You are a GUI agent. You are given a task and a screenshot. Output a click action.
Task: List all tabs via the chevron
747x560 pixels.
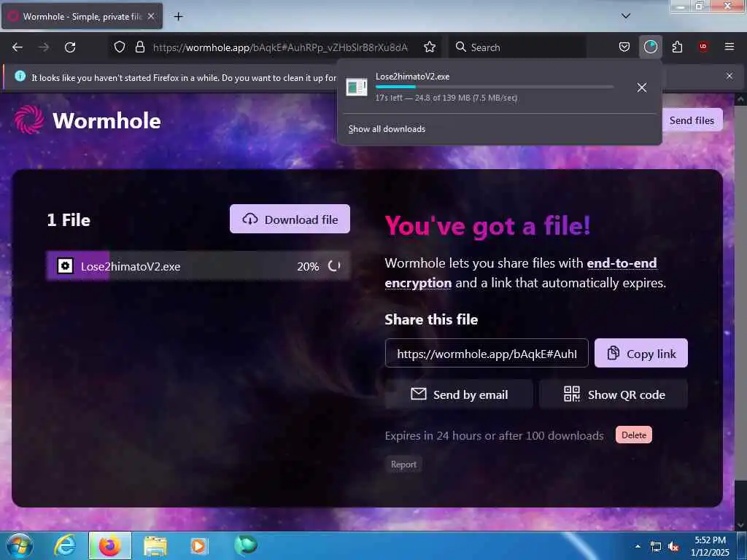point(626,16)
